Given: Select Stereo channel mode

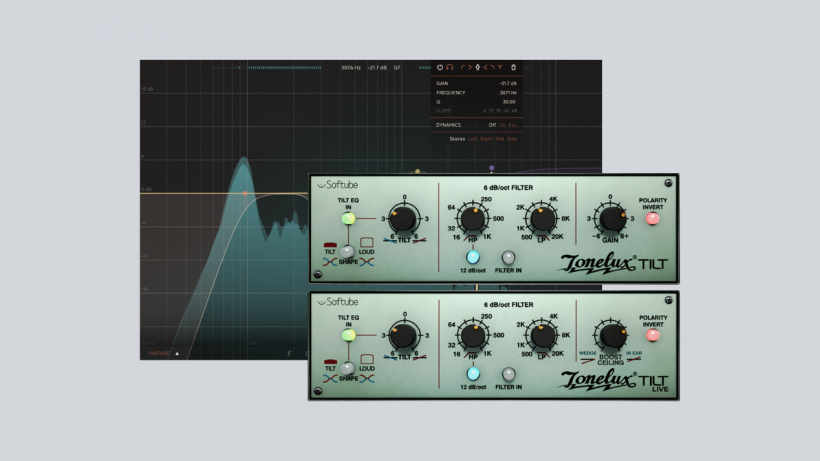Looking at the screenshot, I should 458,139.
